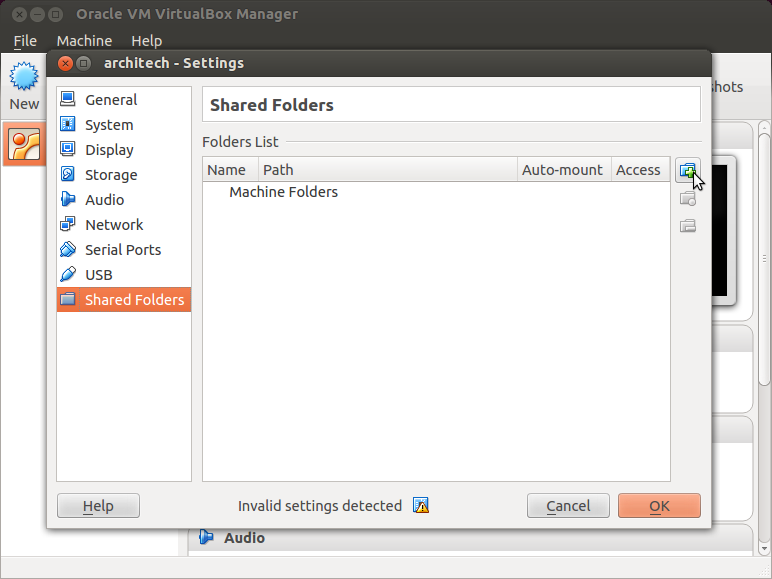This screenshot has height=579, width=772.
Task: Click the Invalid settings warning icon
Action: point(420,505)
